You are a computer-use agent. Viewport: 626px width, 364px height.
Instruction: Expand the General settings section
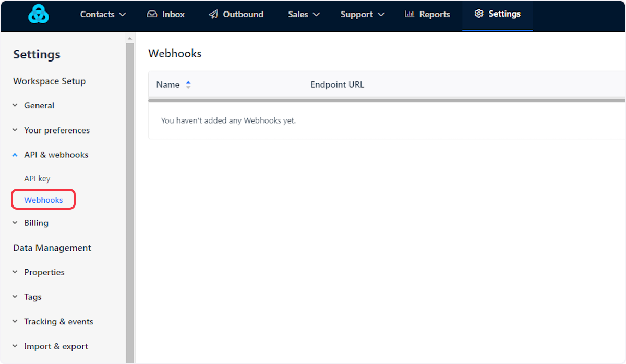[x=33, y=105]
